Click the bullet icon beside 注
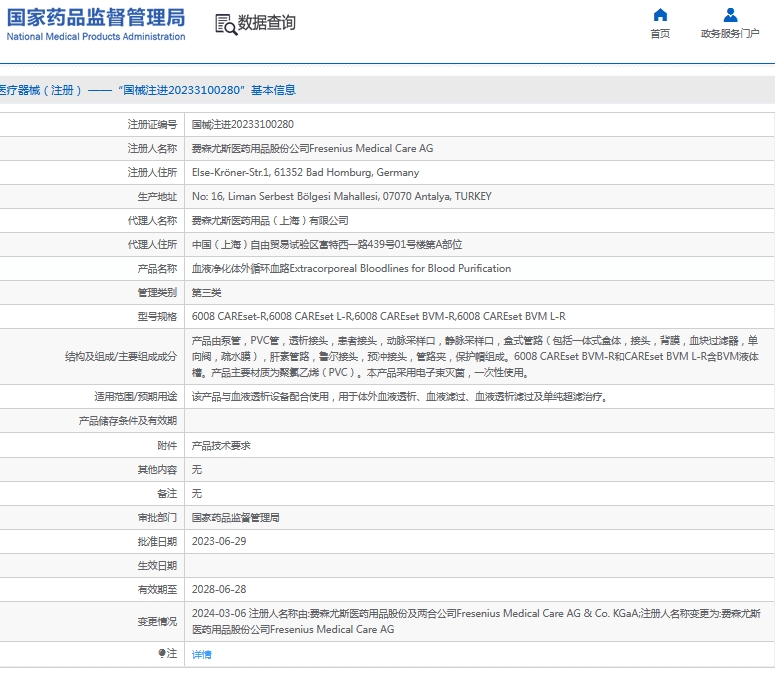The height and width of the screenshot is (676, 775). [x=161, y=653]
